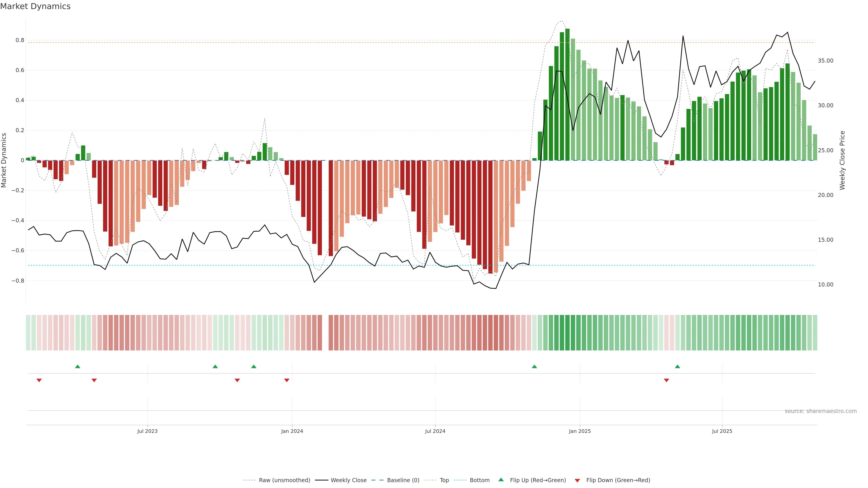Viewport: 868px width, 488px height.
Task: Click the Weekly Close Price axis title
Action: click(x=842, y=160)
